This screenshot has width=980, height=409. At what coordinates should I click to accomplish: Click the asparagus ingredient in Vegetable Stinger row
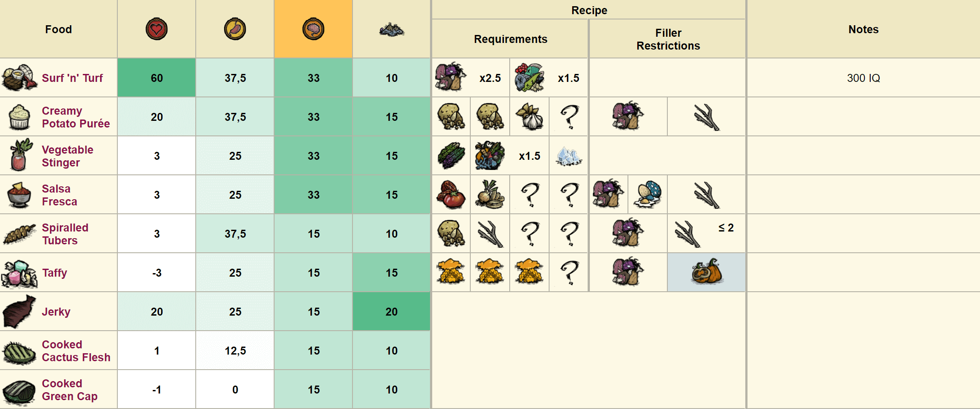point(451,156)
